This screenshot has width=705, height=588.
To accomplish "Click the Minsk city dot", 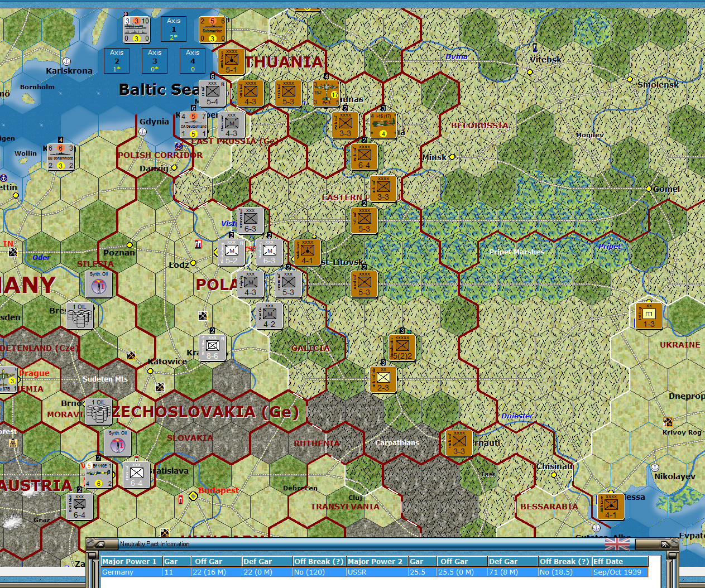I will point(452,157).
